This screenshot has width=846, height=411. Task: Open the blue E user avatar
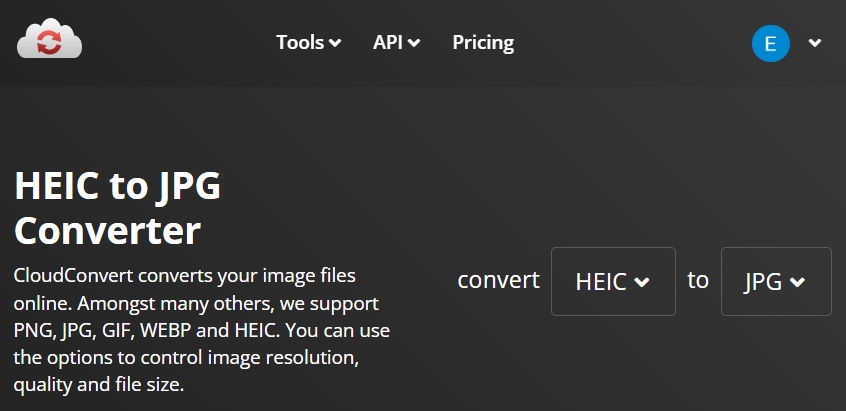770,43
